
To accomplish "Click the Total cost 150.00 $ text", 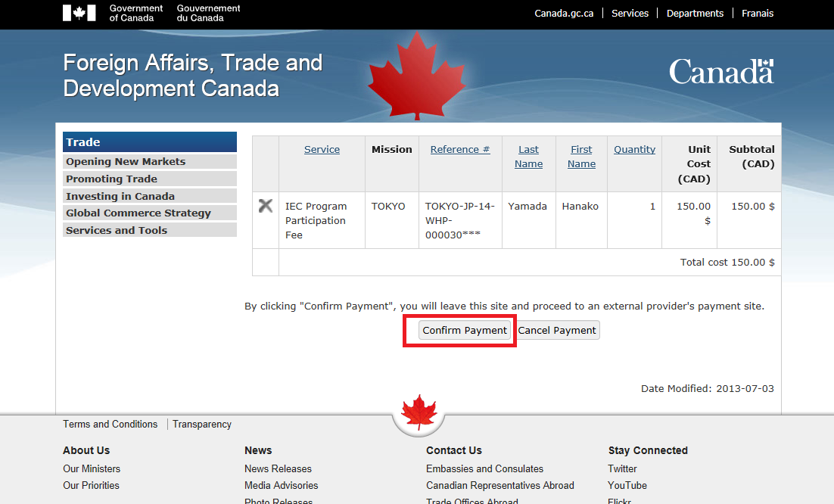I will tap(727, 262).
